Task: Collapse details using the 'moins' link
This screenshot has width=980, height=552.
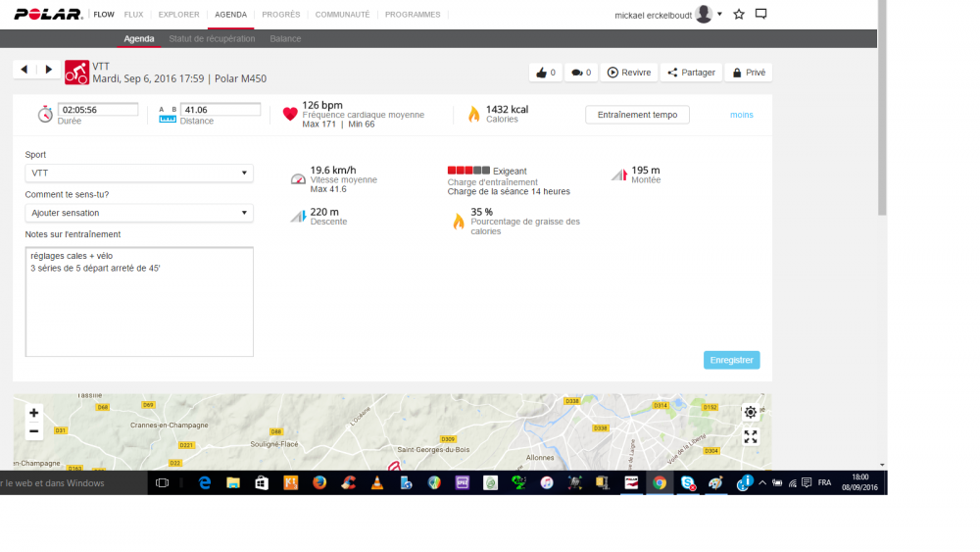Action: [742, 115]
